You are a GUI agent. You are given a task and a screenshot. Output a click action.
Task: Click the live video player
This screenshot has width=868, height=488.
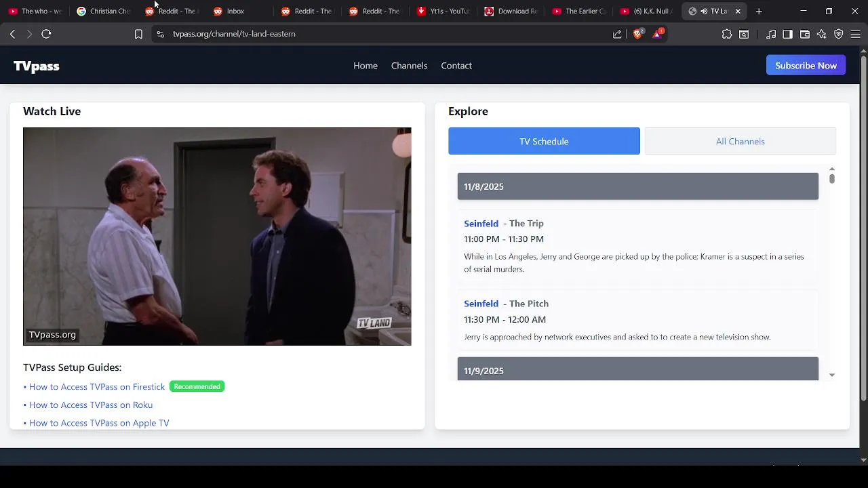[x=217, y=237]
